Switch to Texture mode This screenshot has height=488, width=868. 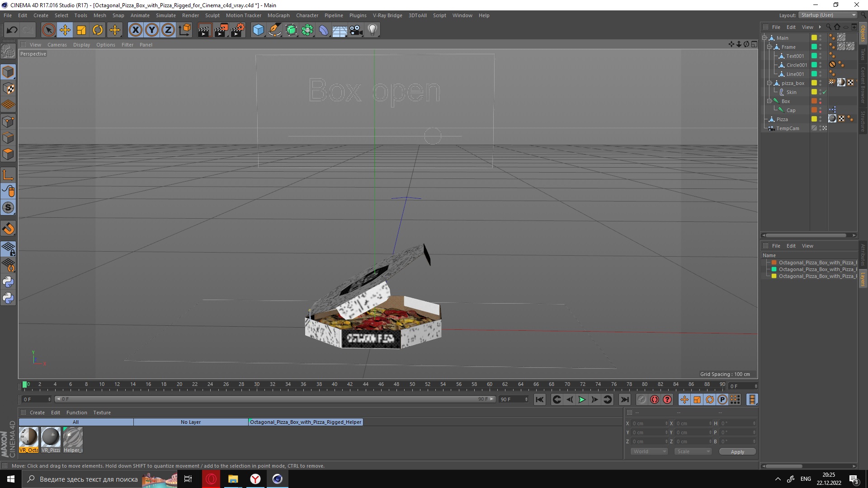(8, 89)
